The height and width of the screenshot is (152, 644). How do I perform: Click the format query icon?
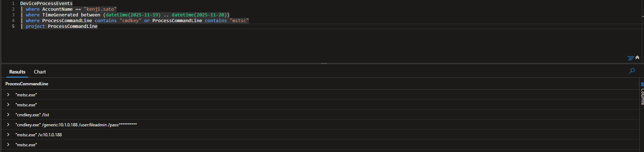[630, 58]
